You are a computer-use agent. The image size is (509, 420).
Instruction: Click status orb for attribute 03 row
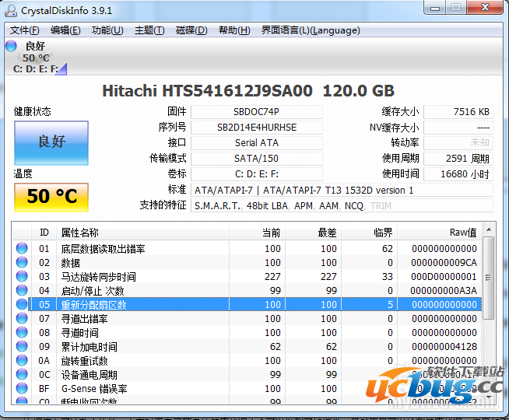[22, 277]
